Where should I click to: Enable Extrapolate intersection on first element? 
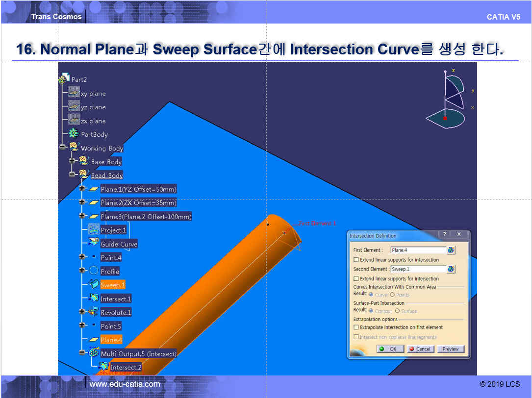coord(356,327)
